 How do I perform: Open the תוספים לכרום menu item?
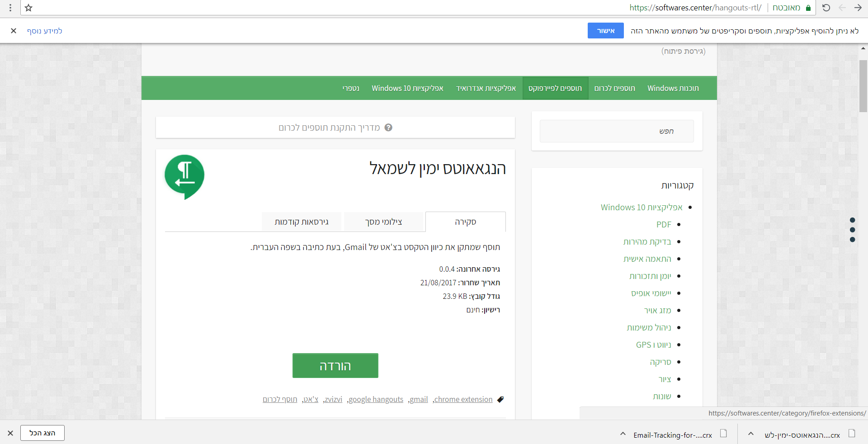pos(615,88)
